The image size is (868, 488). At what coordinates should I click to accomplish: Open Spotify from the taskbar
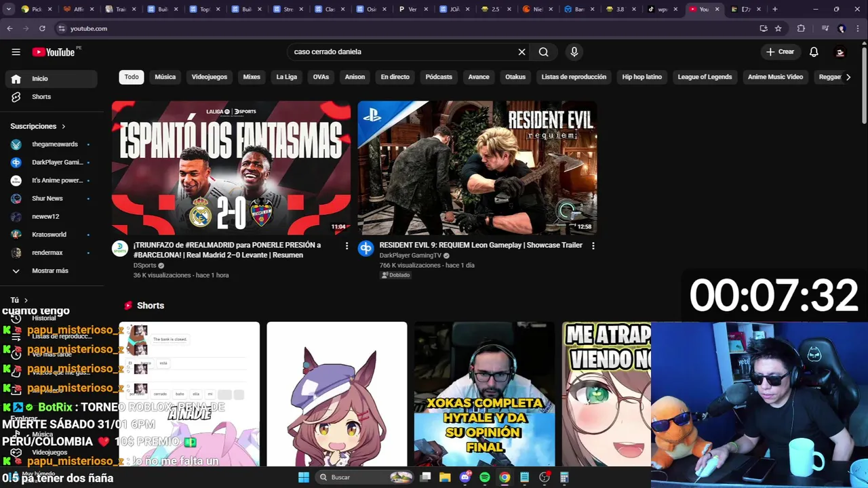(485, 477)
